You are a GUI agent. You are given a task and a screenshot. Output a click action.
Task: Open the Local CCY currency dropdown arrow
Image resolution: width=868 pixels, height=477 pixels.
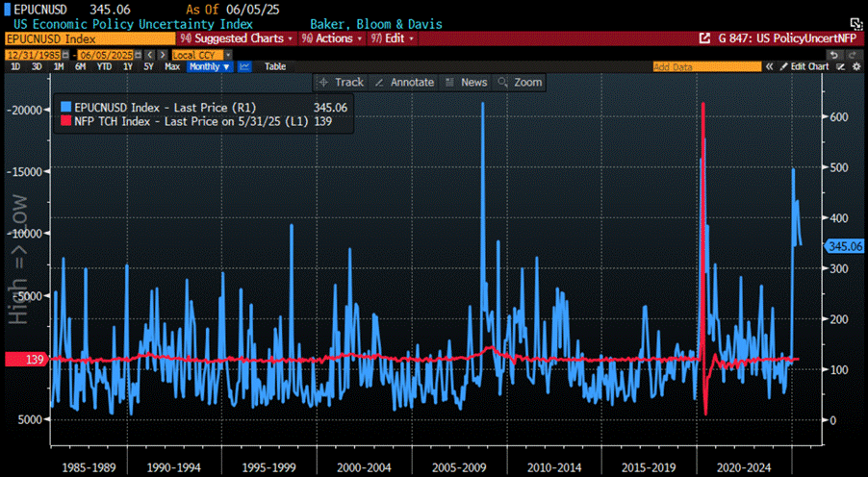click(228, 55)
